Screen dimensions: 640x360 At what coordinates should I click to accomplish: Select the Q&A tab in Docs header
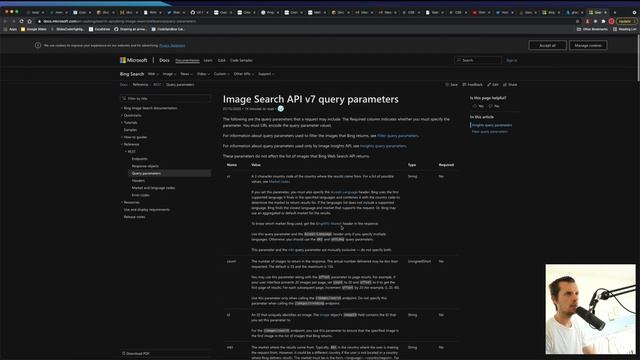(x=221, y=60)
